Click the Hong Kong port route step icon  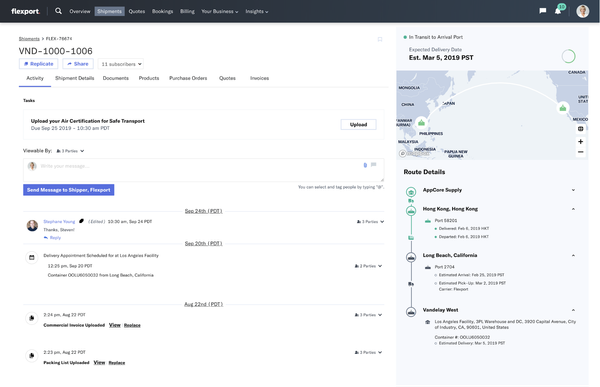click(411, 211)
